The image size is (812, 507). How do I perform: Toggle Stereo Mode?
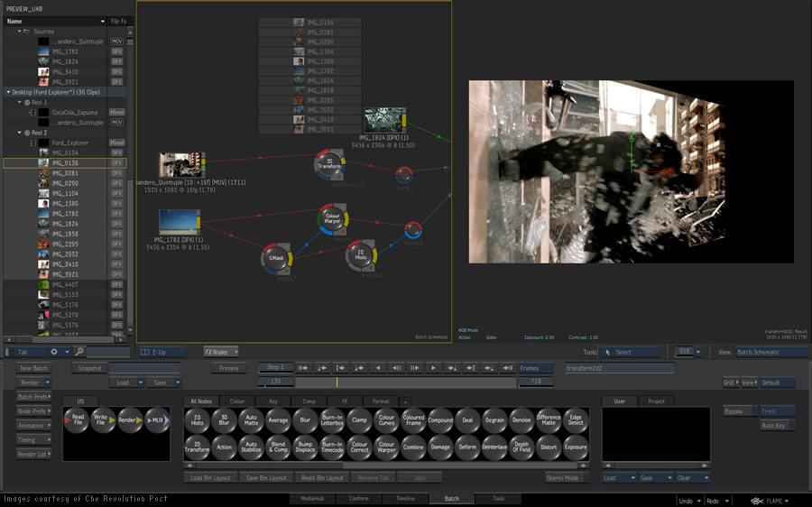coord(565,477)
